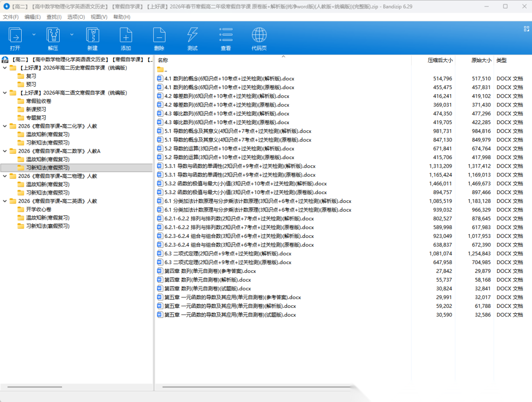Select the 寒假验收卷 folder in tree
This screenshot has width=532, height=402.
(38, 101)
